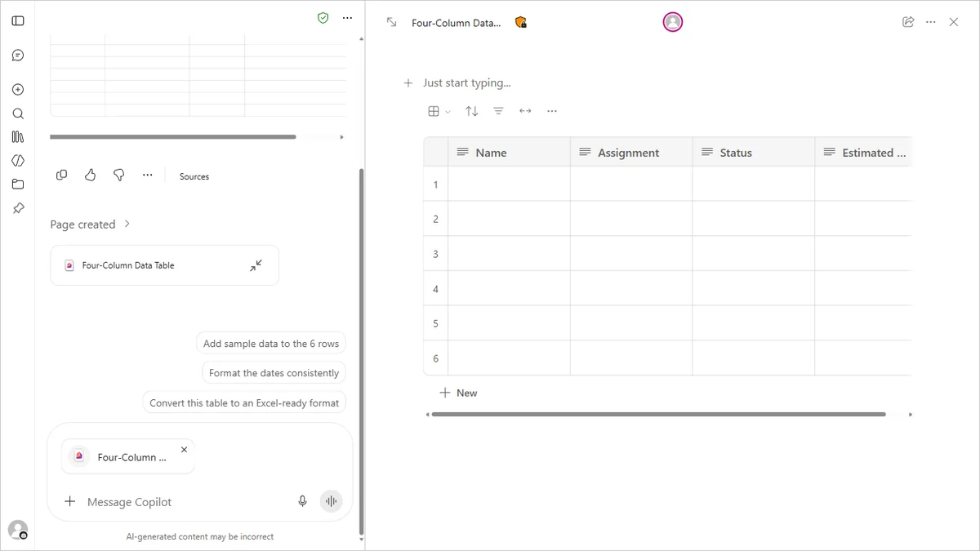Toggle the sidebar panel icon
Screen dimensions: 980x551
coord(18,20)
